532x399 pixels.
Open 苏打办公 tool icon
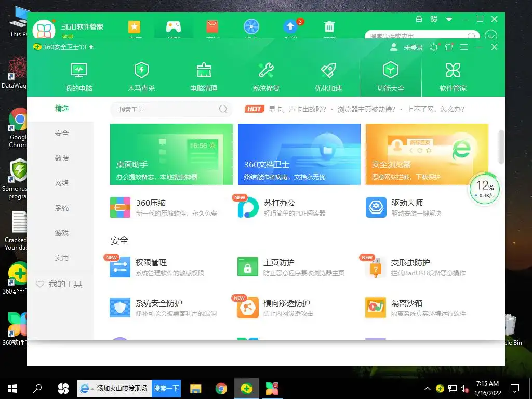[x=248, y=207]
